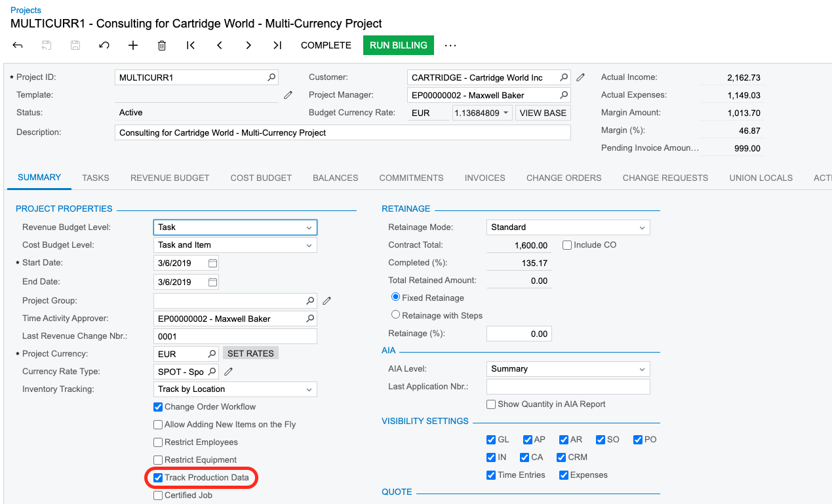
Task: Open the Change Orders tab
Action: pos(564,178)
